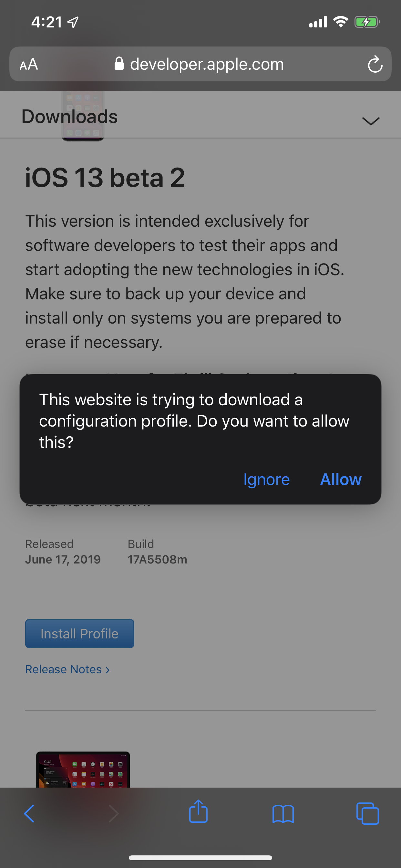Go back with the back arrow
Image resolution: width=401 pixels, height=868 pixels.
[x=29, y=813]
